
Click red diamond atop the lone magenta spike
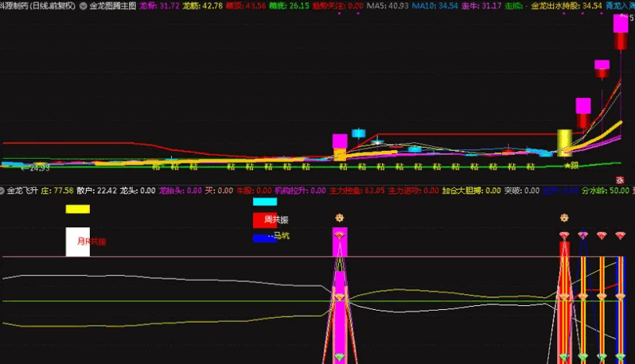pos(339,234)
